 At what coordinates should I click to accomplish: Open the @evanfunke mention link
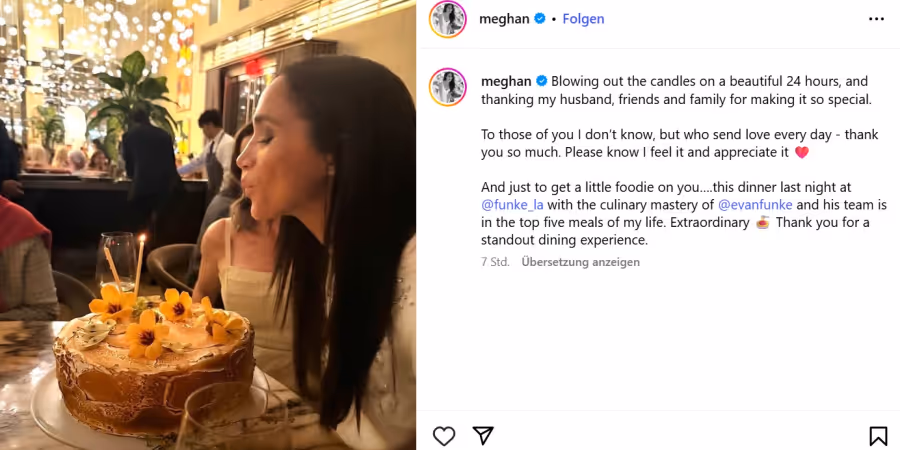point(755,205)
